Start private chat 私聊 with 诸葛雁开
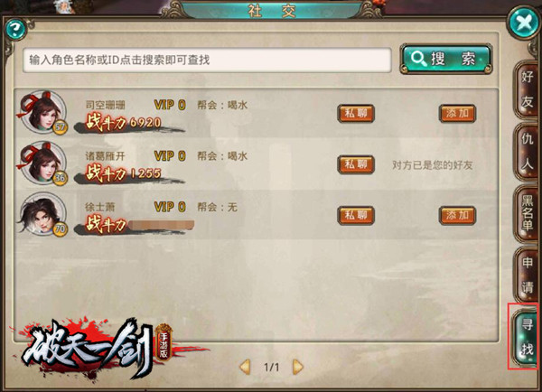 pyautogui.click(x=356, y=164)
